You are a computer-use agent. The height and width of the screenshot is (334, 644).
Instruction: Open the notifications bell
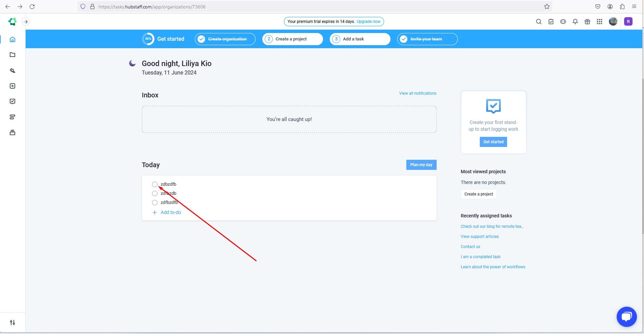pyautogui.click(x=575, y=22)
